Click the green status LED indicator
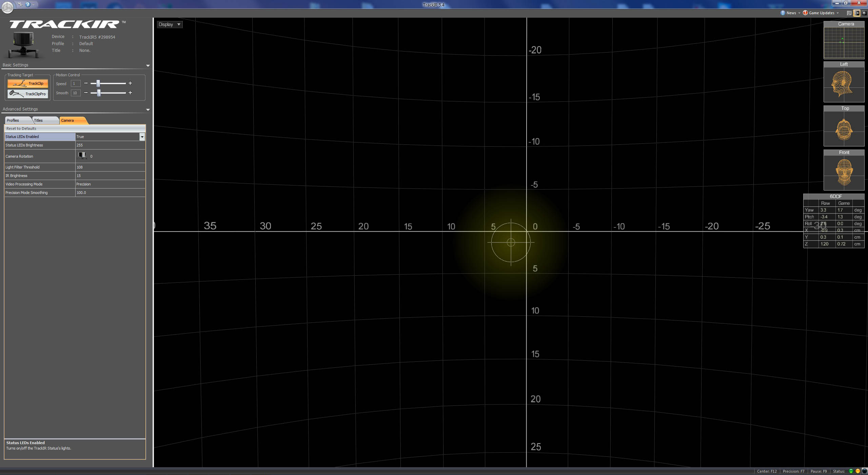This screenshot has width=868, height=475. pyautogui.click(x=851, y=471)
